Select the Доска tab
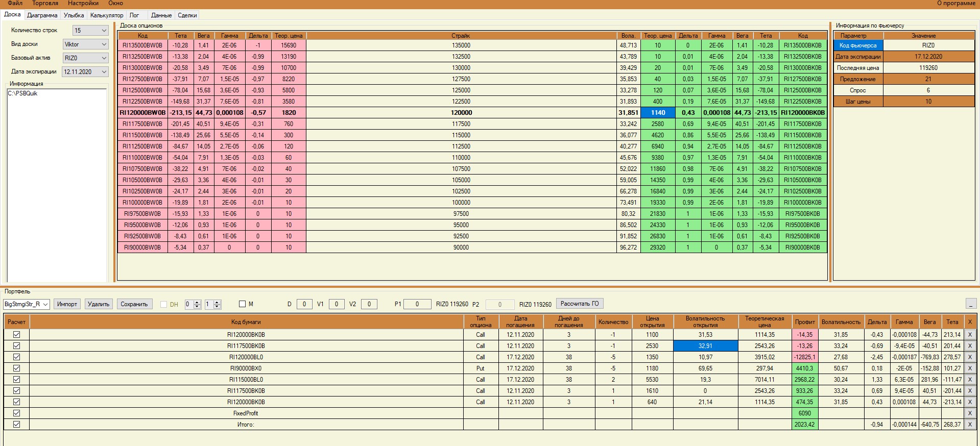This screenshot has width=980, height=446. click(12, 15)
